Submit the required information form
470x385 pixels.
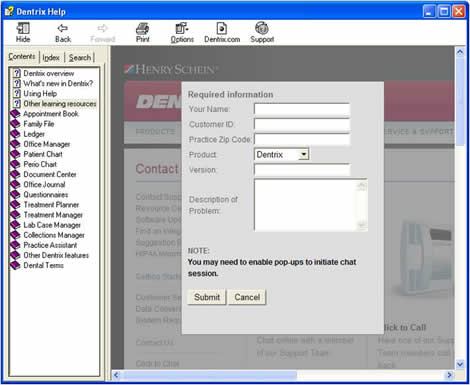pyautogui.click(x=207, y=297)
